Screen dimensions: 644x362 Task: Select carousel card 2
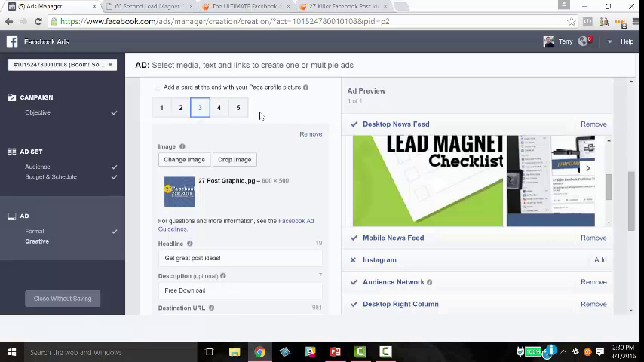(x=181, y=108)
